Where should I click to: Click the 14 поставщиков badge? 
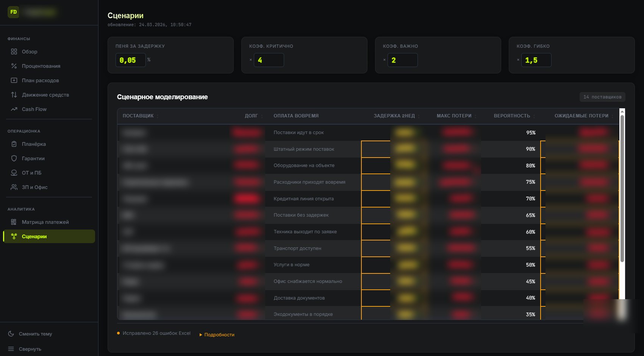click(x=602, y=97)
